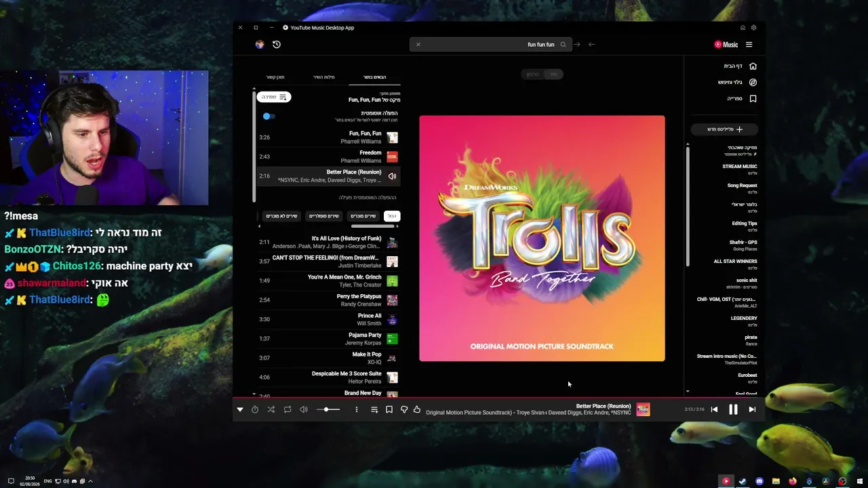Image resolution: width=868 pixels, height=488 pixels.
Task: Dislike the current song
Action: (x=404, y=409)
